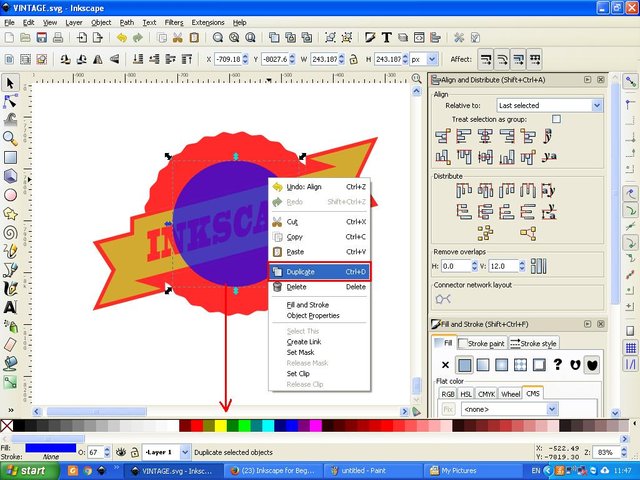Viewport: 640px width, 480px height.
Task: Click Object Properties context entry
Action: pos(313,316)
